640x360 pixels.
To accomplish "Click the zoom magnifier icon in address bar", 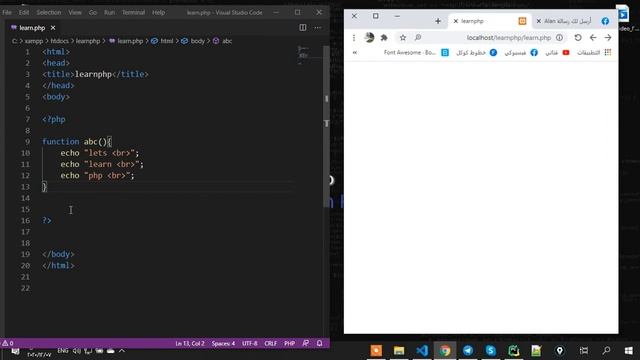I will tap(418, 38).
